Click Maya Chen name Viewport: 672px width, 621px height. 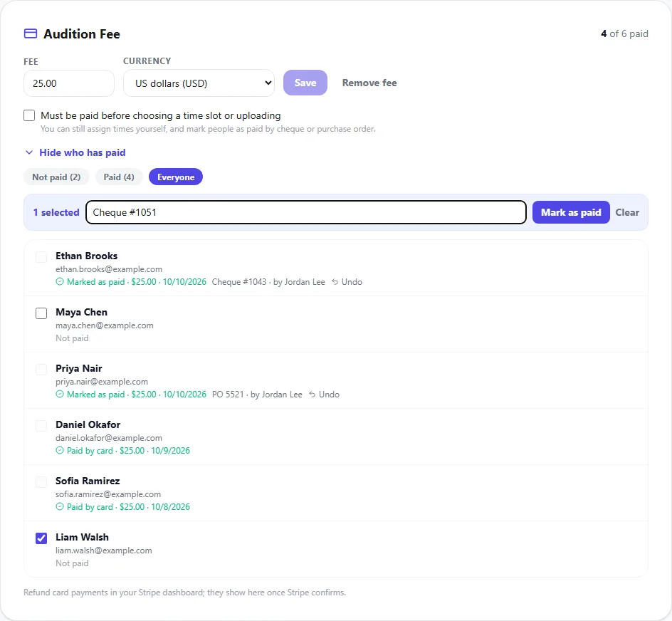81,312
